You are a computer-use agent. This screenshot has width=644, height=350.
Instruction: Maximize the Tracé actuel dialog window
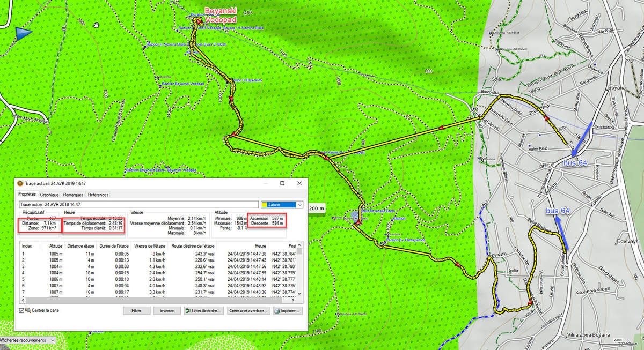[x=282, y=184]
